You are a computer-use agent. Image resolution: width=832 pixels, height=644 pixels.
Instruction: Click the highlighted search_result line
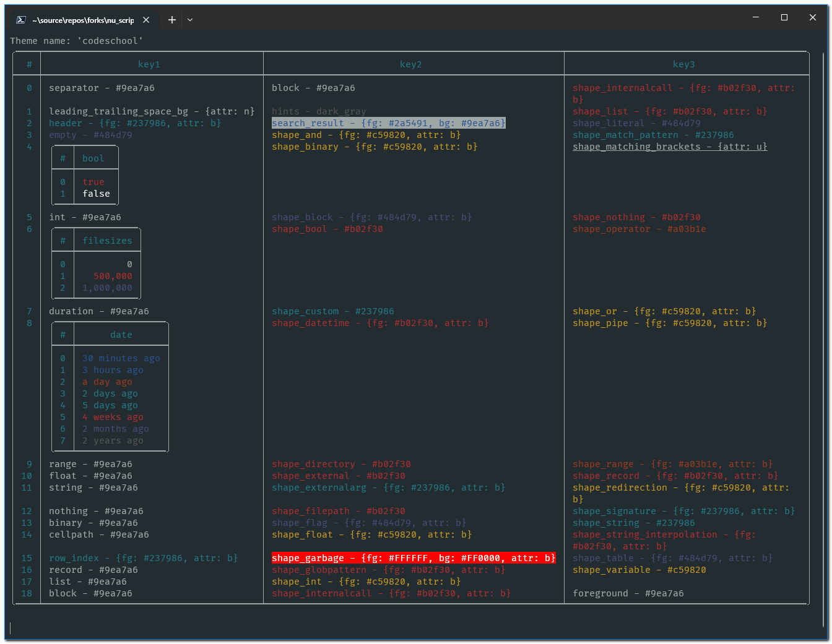point(389,123)
